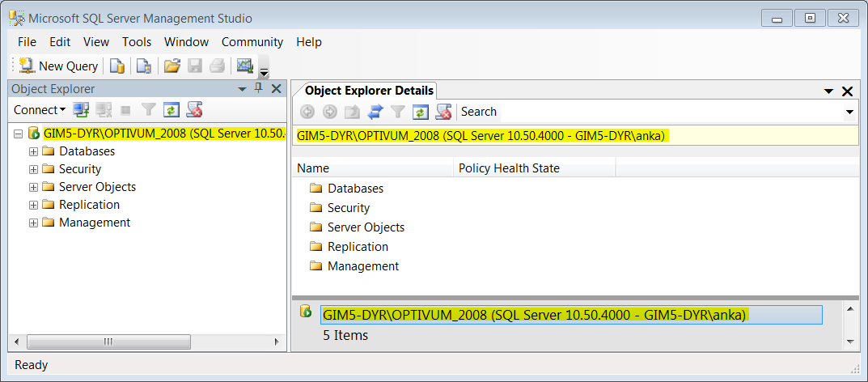The height and width of the screenshot is (382, 868).
Task: Close the Object Explorer Details tab
Action: click(847, 91)
